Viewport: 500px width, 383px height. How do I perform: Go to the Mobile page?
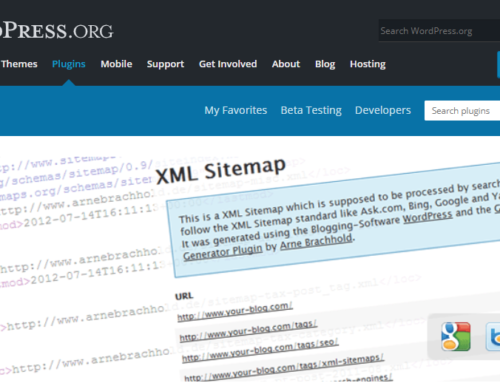tap(116, 64)
